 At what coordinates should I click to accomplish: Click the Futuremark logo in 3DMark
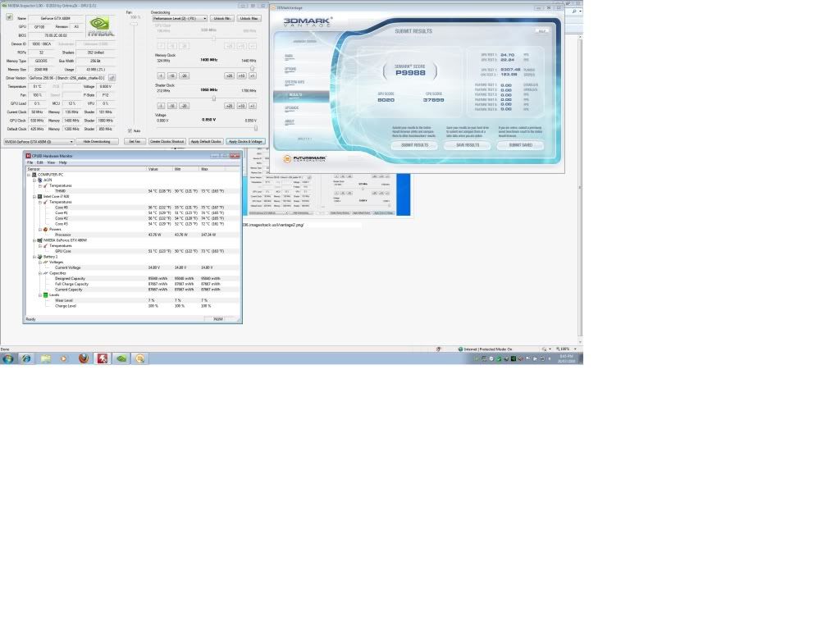305,158
